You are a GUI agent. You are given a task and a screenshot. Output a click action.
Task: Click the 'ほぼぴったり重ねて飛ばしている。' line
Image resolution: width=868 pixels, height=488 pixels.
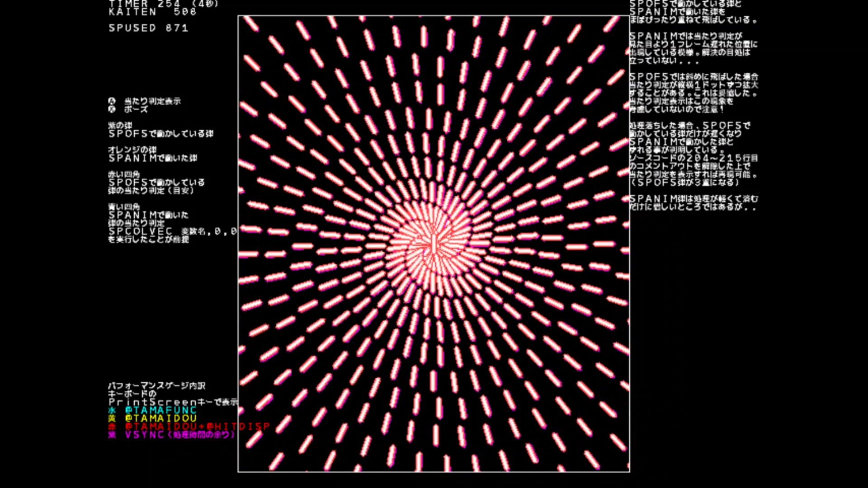point(694,20)
